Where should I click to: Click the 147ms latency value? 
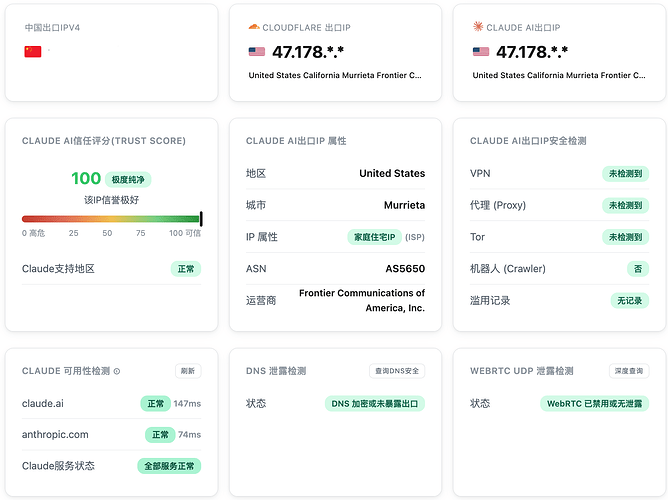pos(187,403)
